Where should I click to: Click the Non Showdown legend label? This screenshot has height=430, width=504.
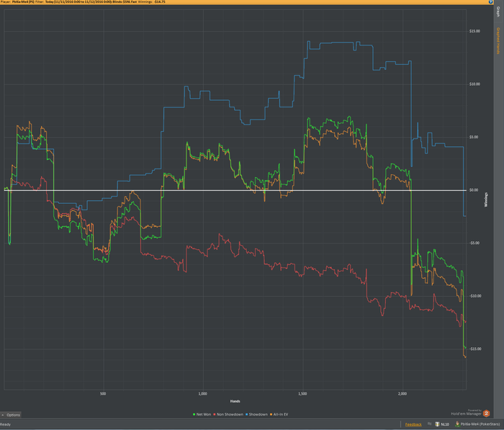coord(230,415)
